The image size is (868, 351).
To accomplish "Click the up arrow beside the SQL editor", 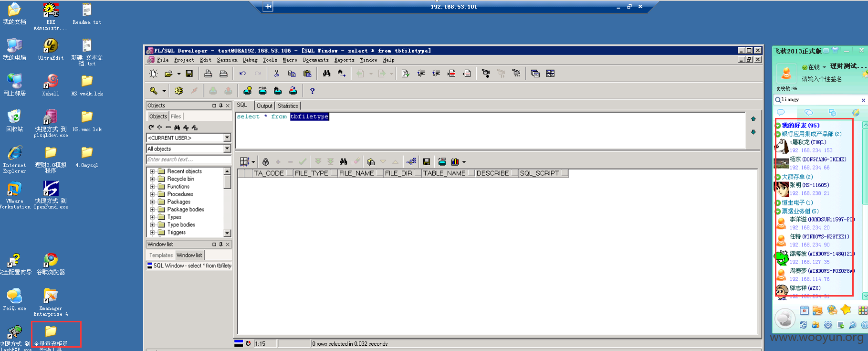I will pos(753,119).
